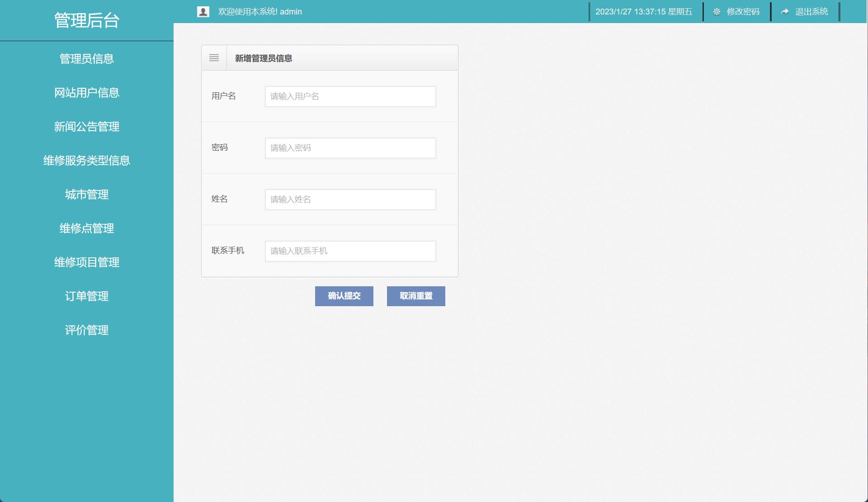The width and height of the screenshot is (868, 502).
Task: Open 订单管理 in the sidebar
Action: 86,297
